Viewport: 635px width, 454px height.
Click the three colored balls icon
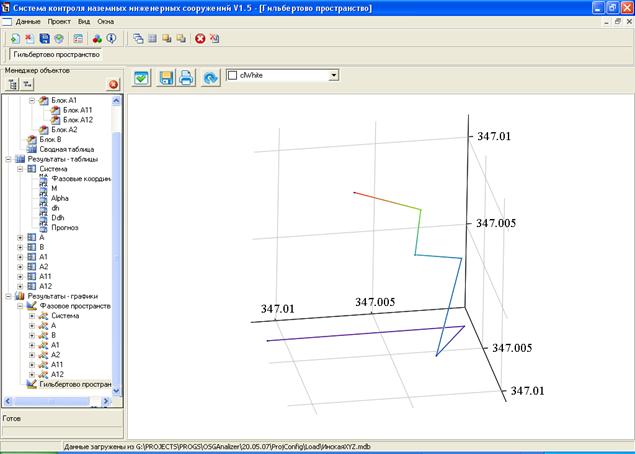[x=97, y=38]
